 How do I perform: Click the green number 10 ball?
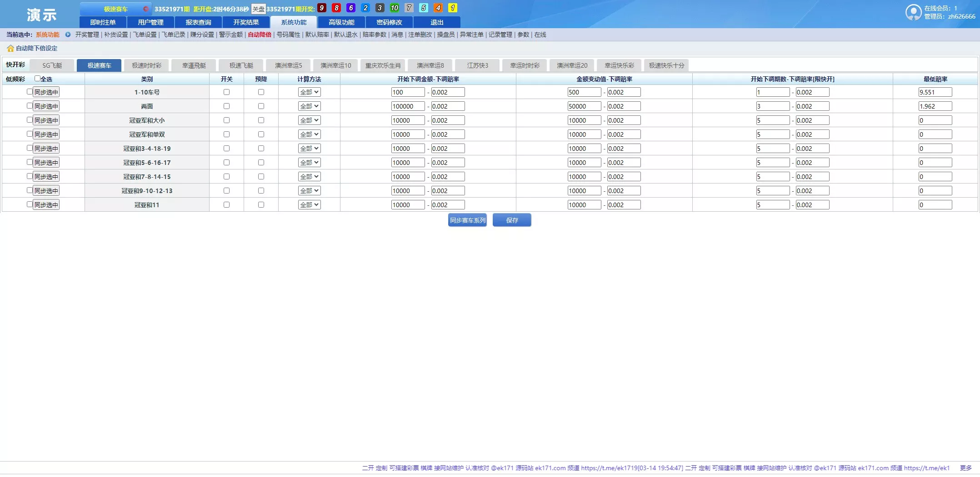pyautogui.click(x=394, y=8)
